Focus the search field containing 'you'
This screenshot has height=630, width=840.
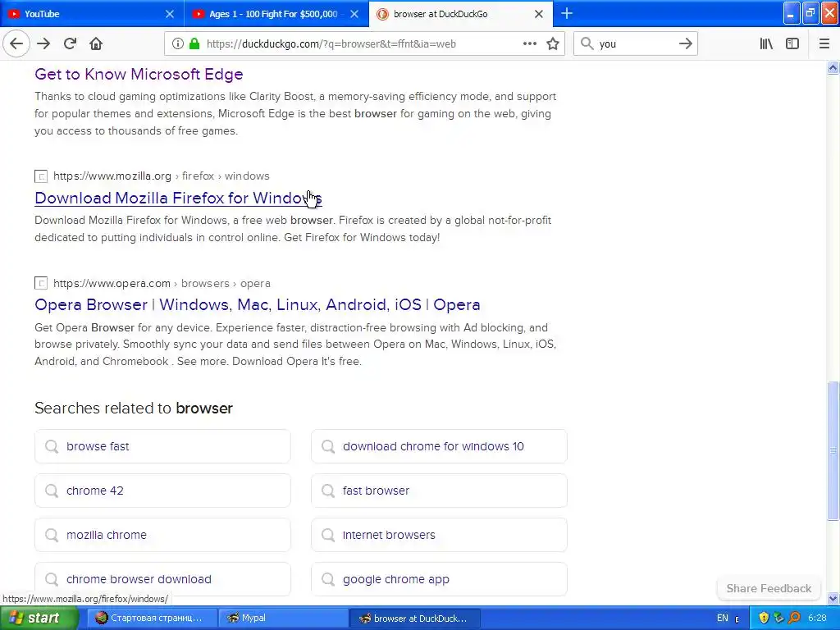click(636, 44)
